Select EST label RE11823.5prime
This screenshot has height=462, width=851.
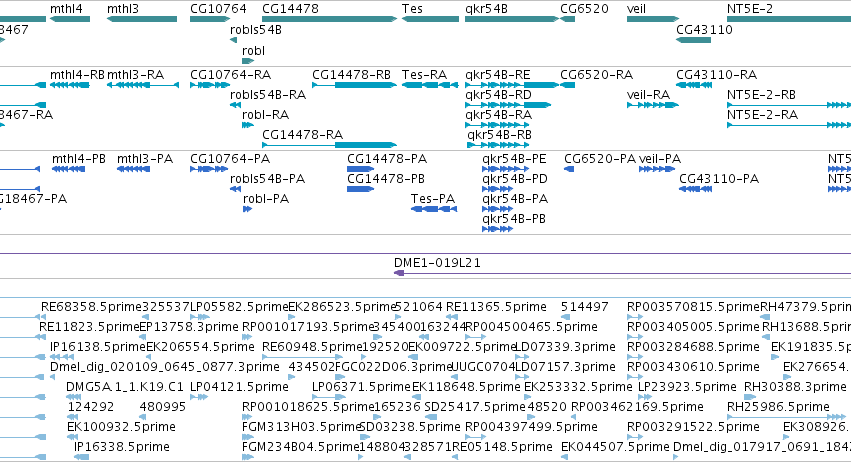90,327
